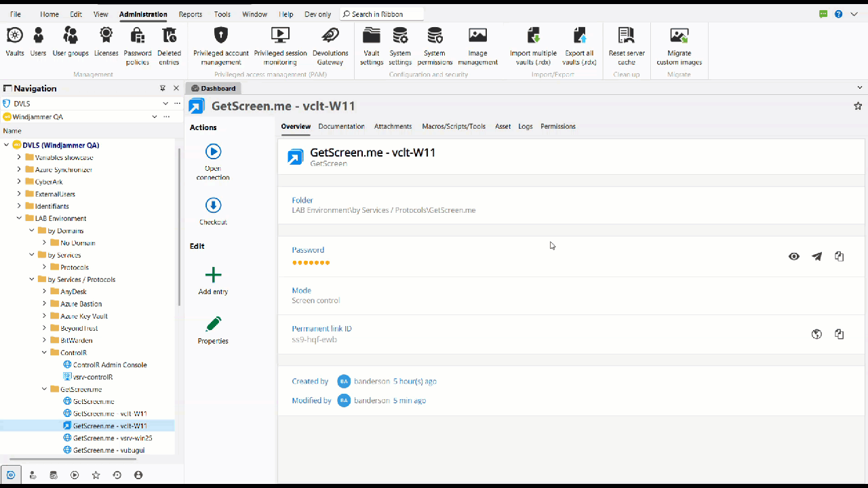Viewport: 868px width, 488px height.
Task: Click the Open connection play icon
Action: (213, 152)
